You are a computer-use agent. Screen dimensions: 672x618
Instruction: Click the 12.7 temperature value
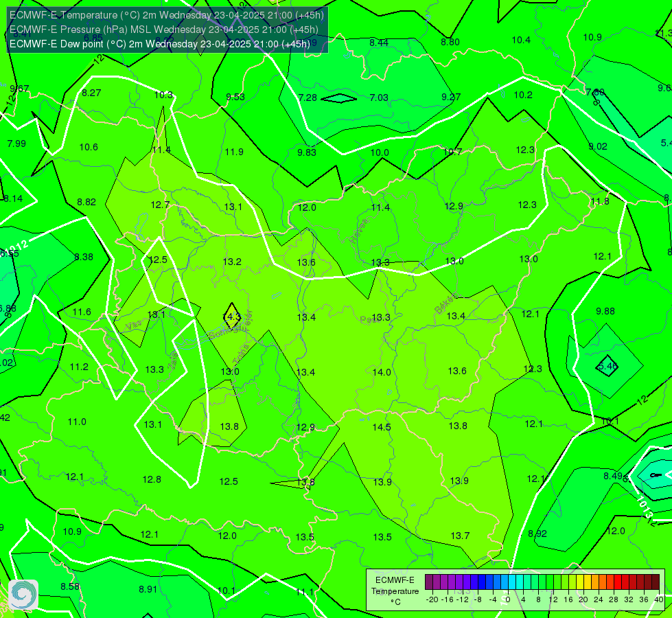click(x=160, y=205)
